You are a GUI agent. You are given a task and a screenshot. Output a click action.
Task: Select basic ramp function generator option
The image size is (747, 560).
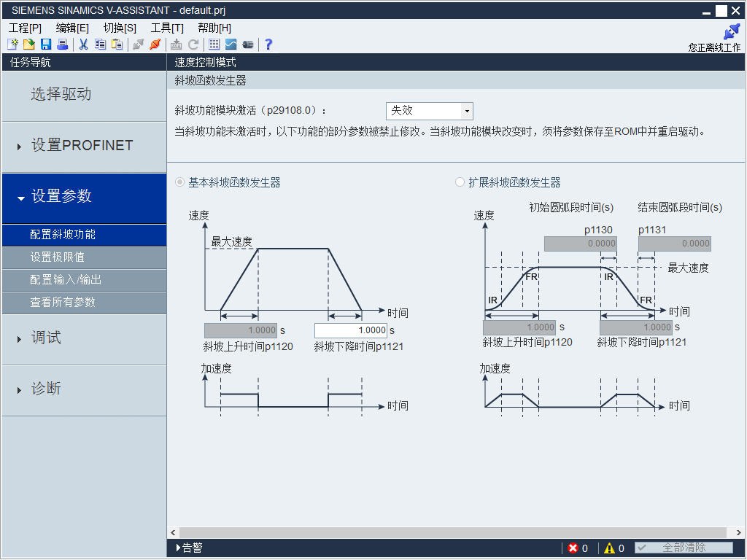(179, 182)
